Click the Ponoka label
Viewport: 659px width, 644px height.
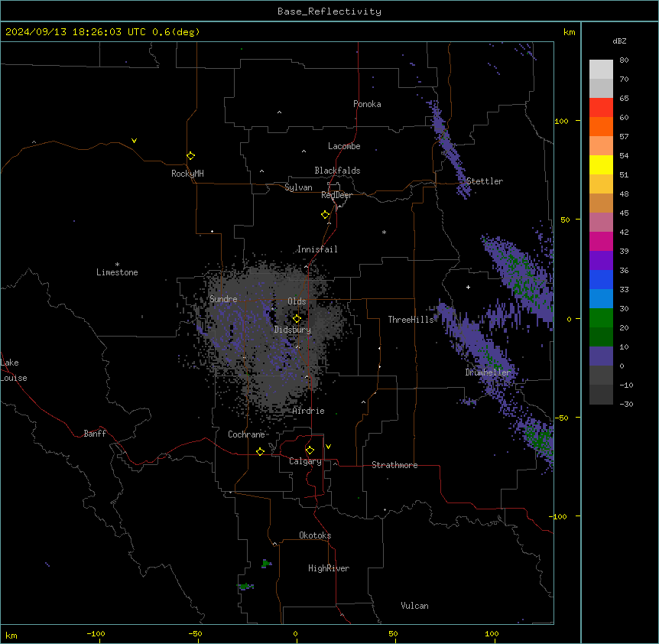(x=367, y=104)
